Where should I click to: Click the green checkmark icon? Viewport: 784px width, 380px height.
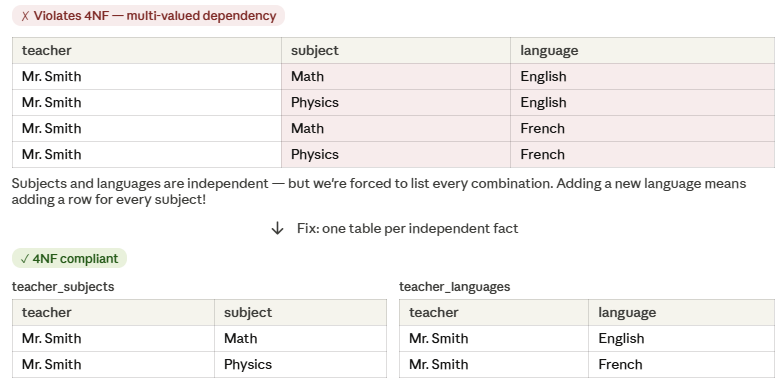[x=24, y=259]
